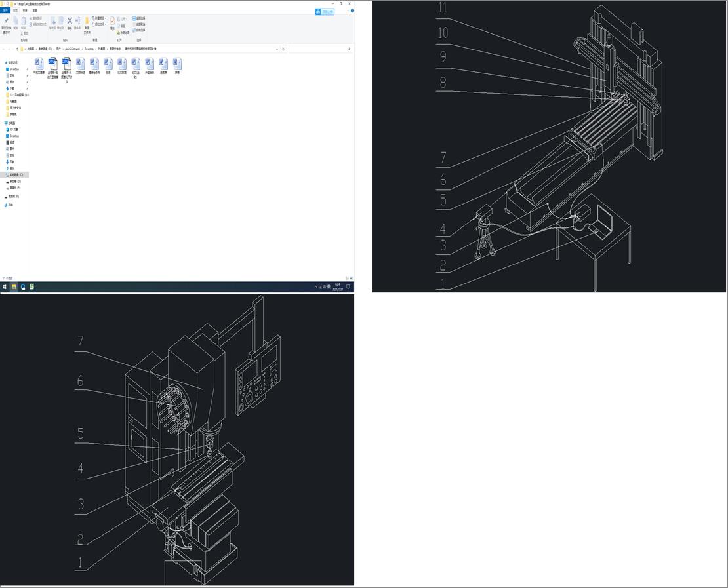The height and width of the screenshot is (588, 728).
Task: Click the green spreadsheet taskbar icon
Action: tap(31, 287)
